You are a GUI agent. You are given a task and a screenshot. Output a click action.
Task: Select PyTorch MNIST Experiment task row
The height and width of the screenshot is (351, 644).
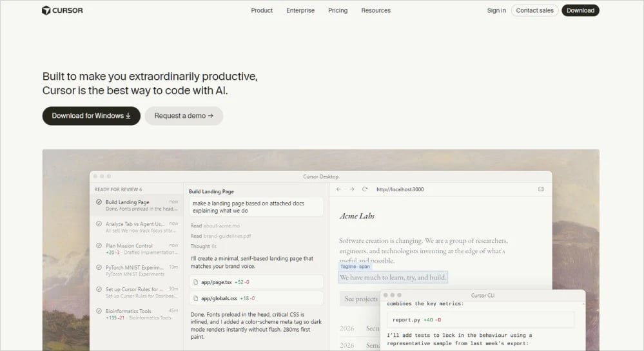(137, 270)
